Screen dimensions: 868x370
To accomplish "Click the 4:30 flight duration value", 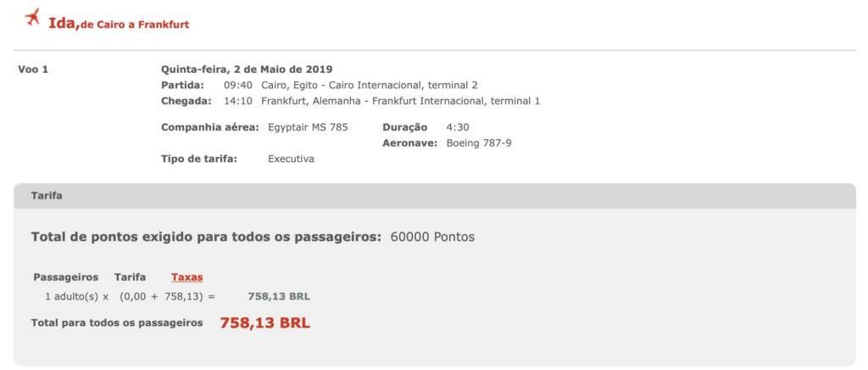I will pos(458,127).
